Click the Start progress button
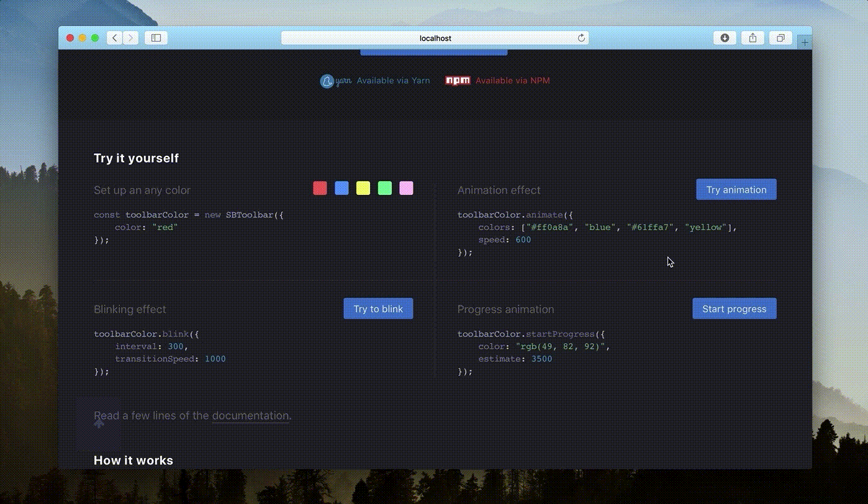Viewport: 868px width, 504px height. (x=735, y=308)
